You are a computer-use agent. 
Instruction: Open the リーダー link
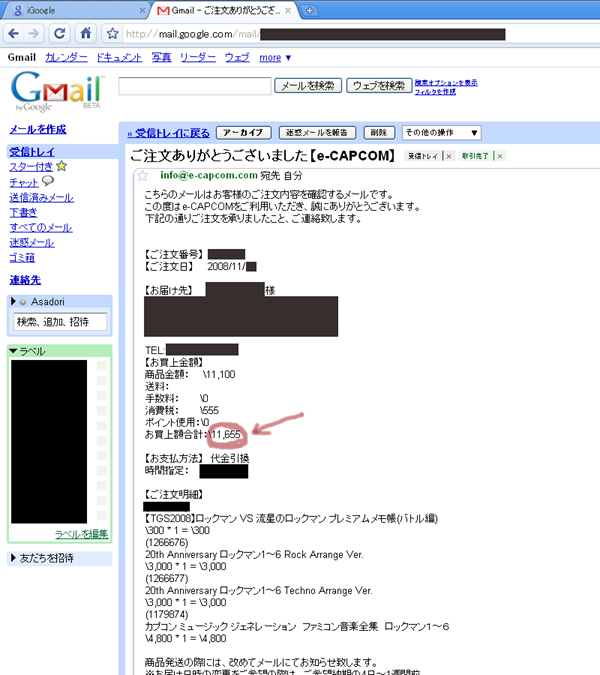click(198, 58)
